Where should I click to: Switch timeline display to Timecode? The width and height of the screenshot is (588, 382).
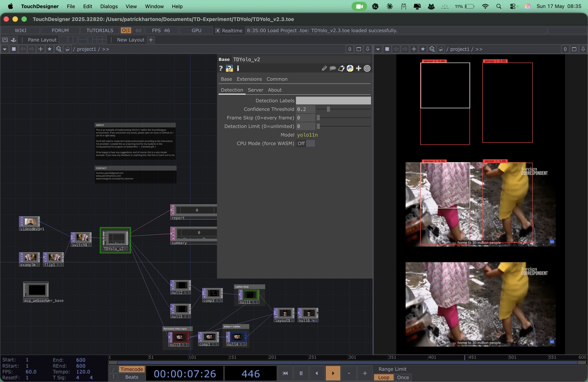point(132,369)
